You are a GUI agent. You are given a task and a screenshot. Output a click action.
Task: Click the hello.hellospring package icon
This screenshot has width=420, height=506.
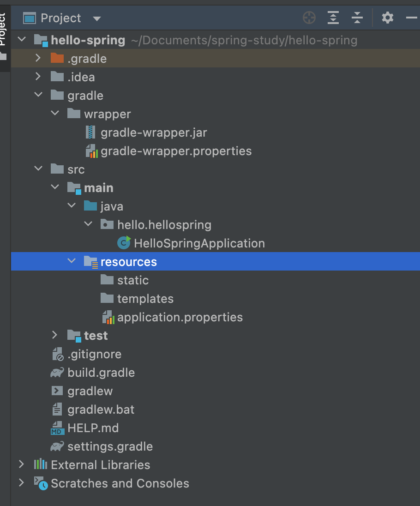pyautogui.click(x=107, y=224)
